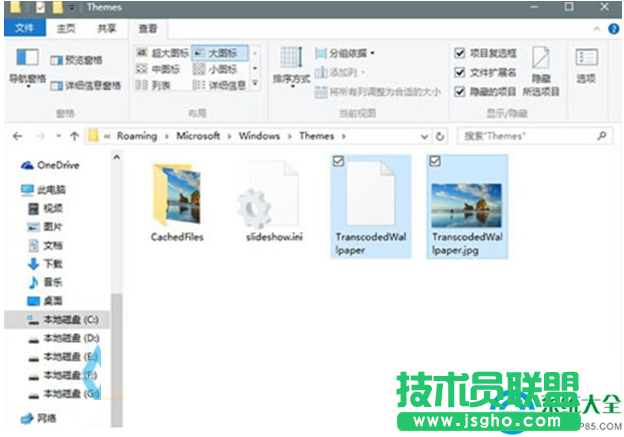Refresh the Themes folder
This screenshot has width=624, height=437.
(440, 137)
